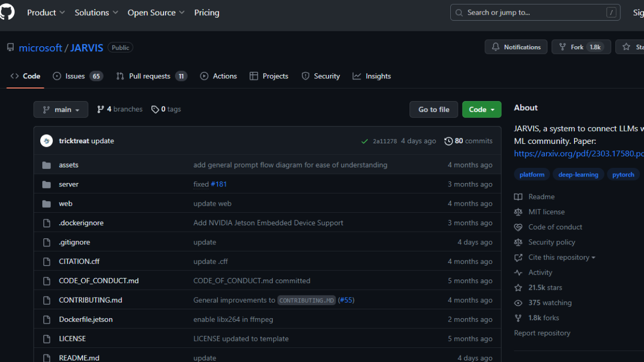Click the repository icon beside microsoft
Viewport: 644px width, 362px height.
pos(11,47)
